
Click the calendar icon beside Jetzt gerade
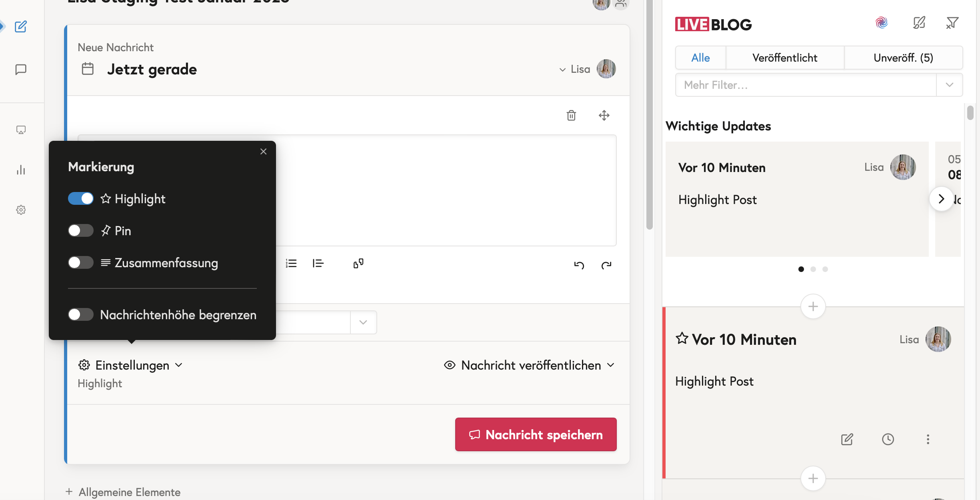tap(88, 69)
